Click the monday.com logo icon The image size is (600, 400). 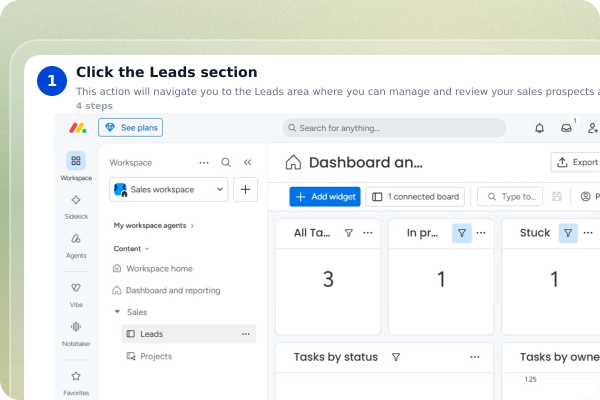click(78, 128)
